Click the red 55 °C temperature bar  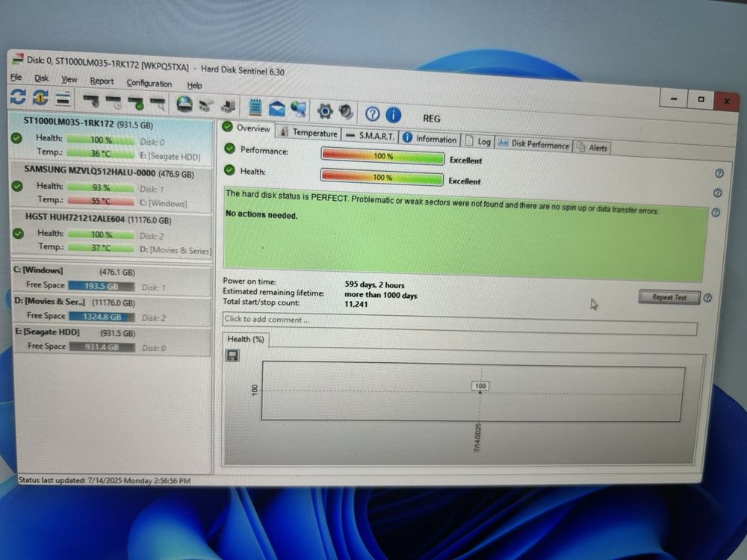pyautogui.click(x=101, y=200)
